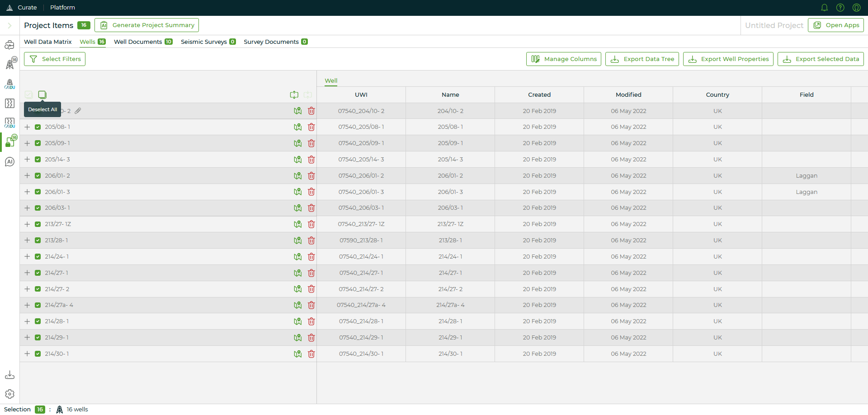
Task: Expand well 214/30-1 row
Action: coord(27,354)
